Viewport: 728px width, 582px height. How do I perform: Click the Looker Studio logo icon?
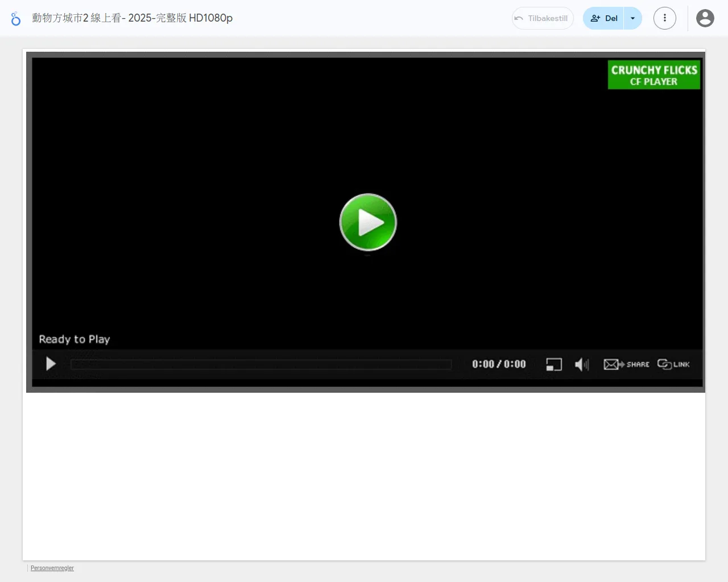(x=16, y=18)
